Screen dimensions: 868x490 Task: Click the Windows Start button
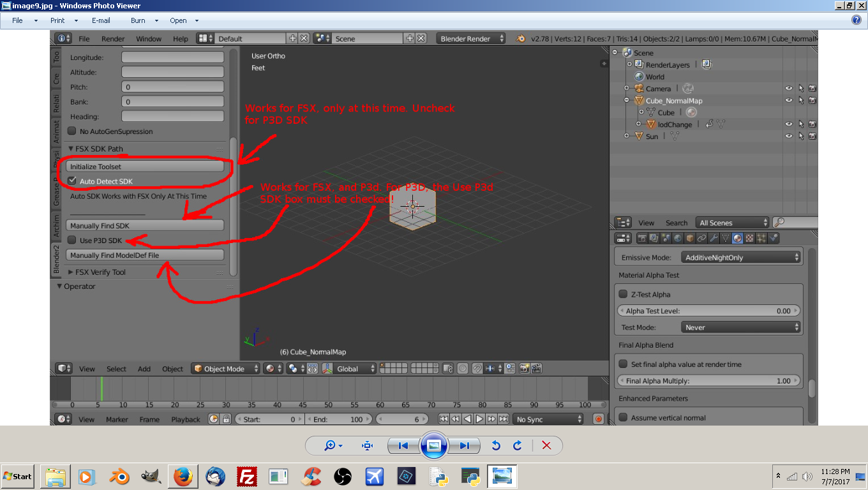pyautogui.click(x=18, y=476)
